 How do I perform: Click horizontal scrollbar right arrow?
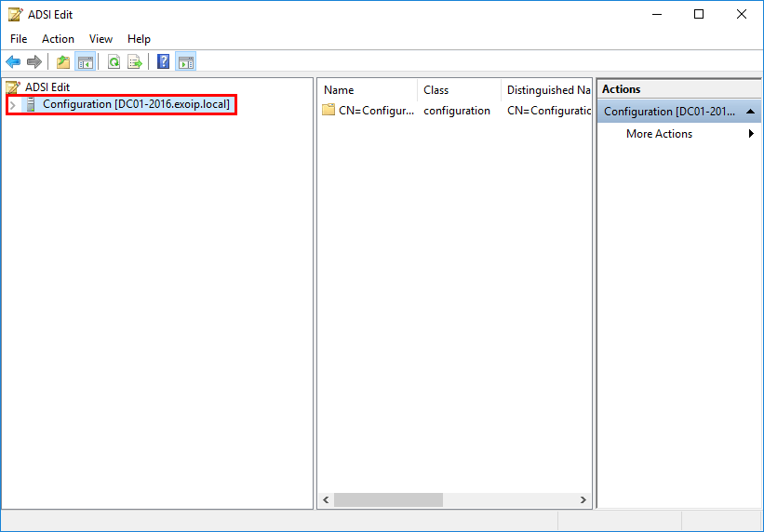click(x=583, y=499)
